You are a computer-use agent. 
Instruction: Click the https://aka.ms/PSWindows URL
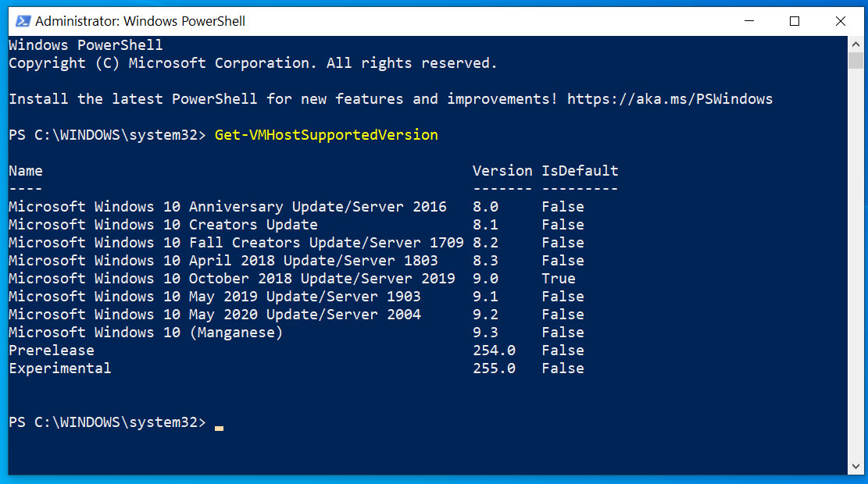[x=670, y=99]
